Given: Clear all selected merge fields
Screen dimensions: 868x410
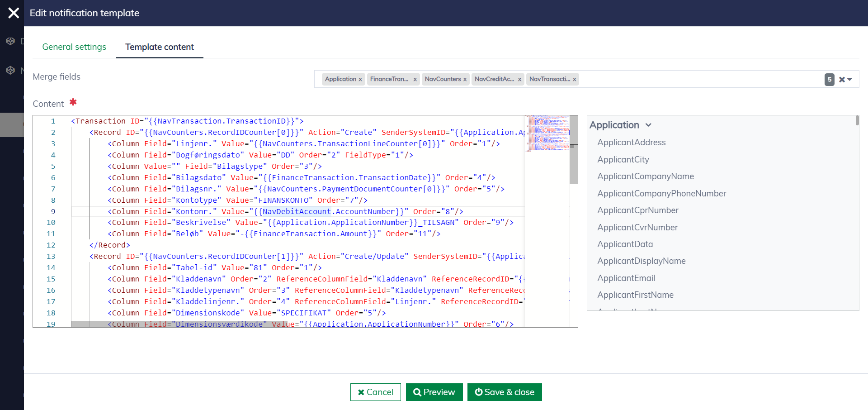Looking at the screenshot, I should coord(842,80).
